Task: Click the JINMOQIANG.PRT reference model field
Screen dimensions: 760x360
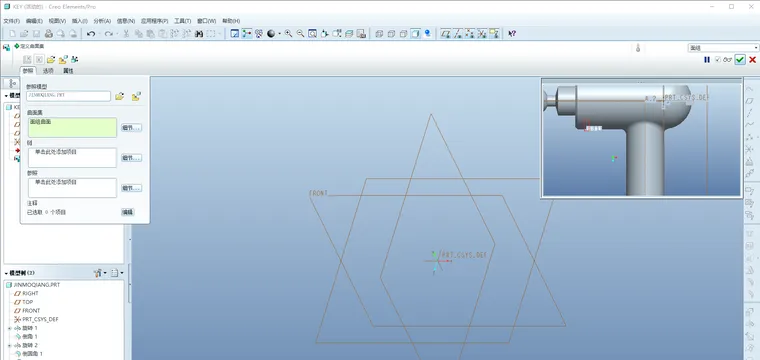Action: [x=68, y=96]
